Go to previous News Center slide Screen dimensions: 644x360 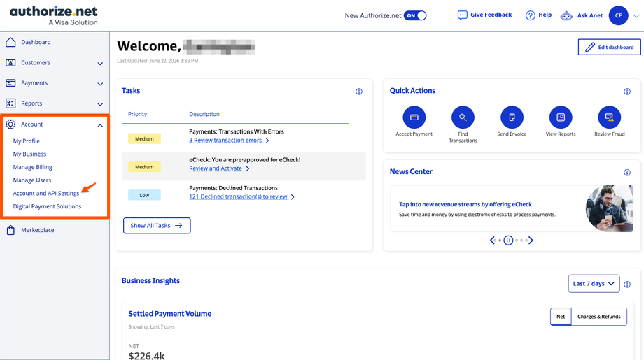tap(492, 240)
